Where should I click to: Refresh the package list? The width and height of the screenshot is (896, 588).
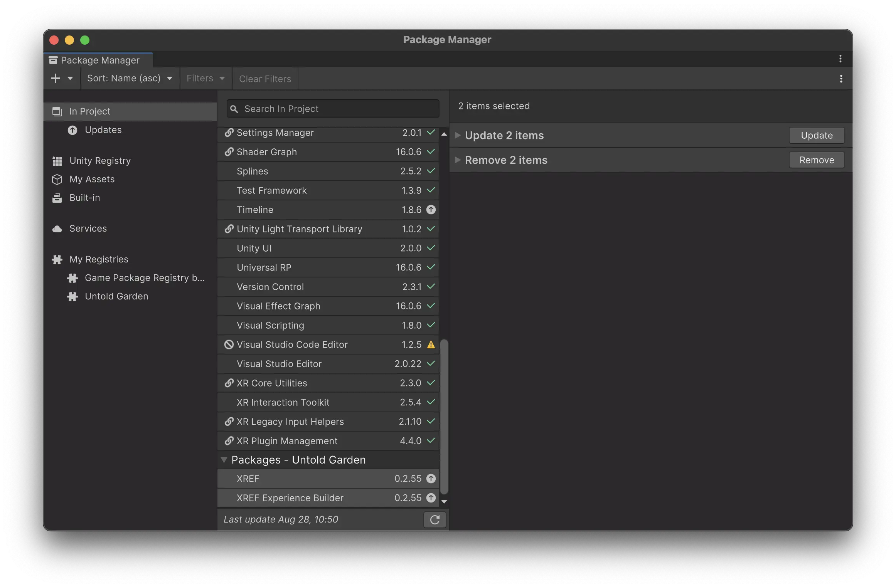[435, 519]
